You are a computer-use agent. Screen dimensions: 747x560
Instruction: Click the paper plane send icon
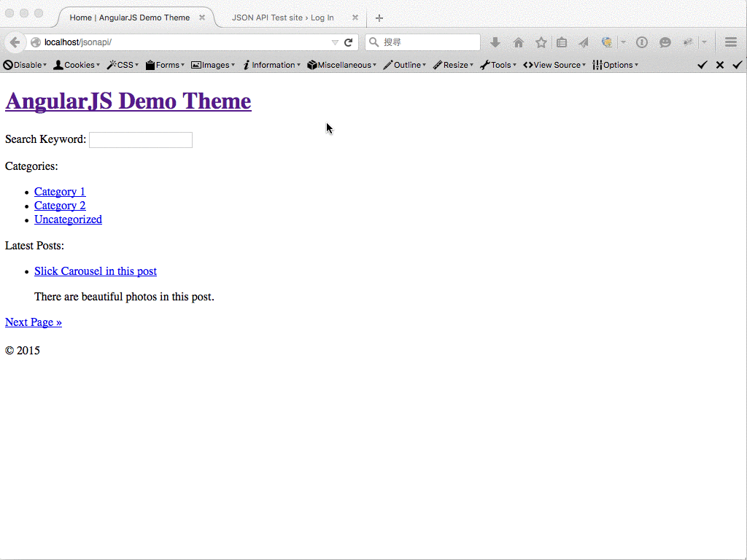click(584, 42)
